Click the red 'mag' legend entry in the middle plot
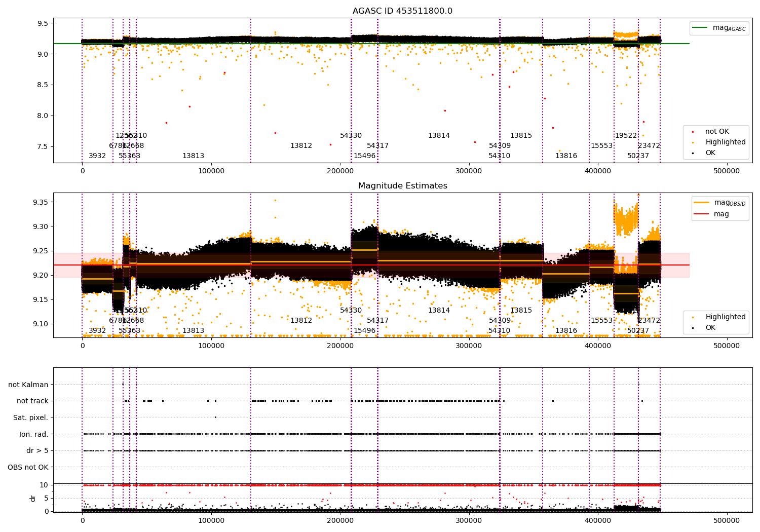 (712, 214)
